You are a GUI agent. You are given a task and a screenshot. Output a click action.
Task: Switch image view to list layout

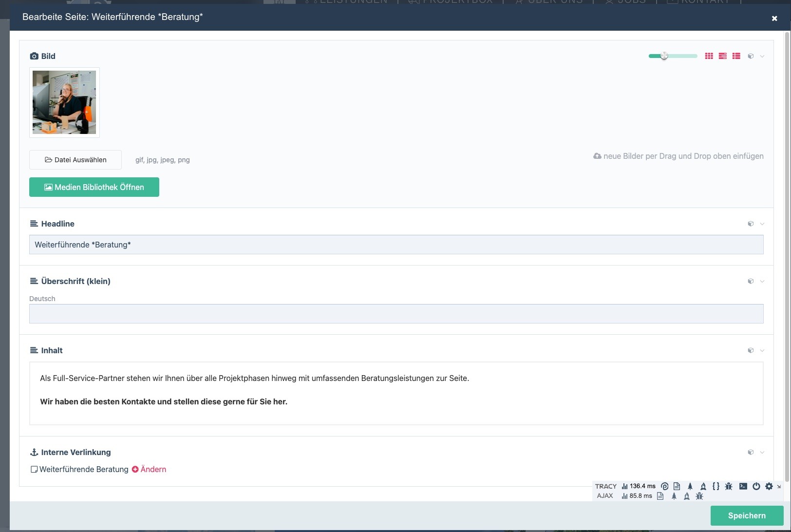pos(736,56)
